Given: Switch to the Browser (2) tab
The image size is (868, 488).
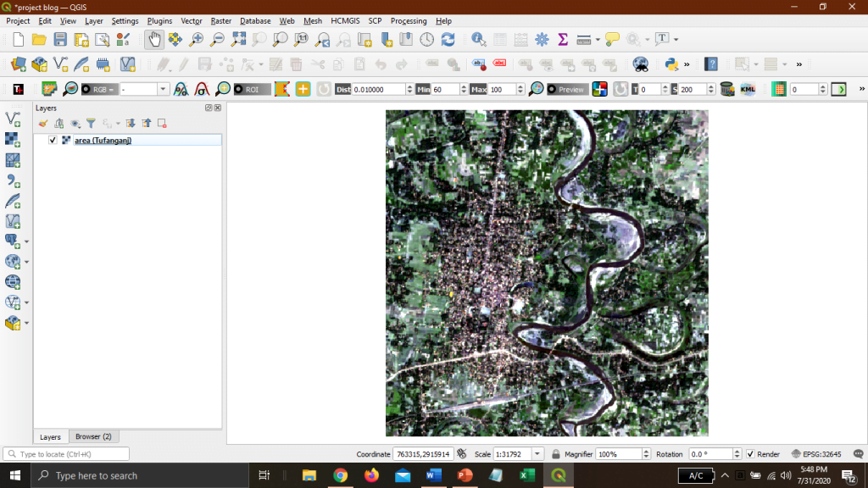Looking at the screenshot, I should 93,436.
